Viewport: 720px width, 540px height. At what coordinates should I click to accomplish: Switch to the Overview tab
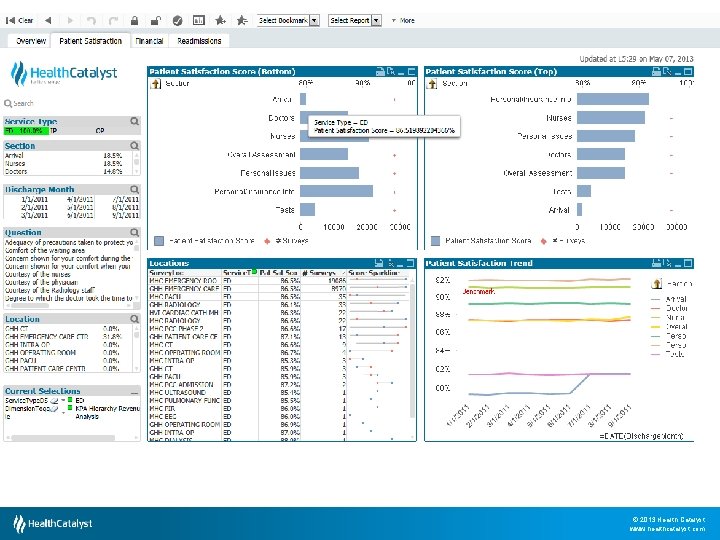[x=31, y=41]
